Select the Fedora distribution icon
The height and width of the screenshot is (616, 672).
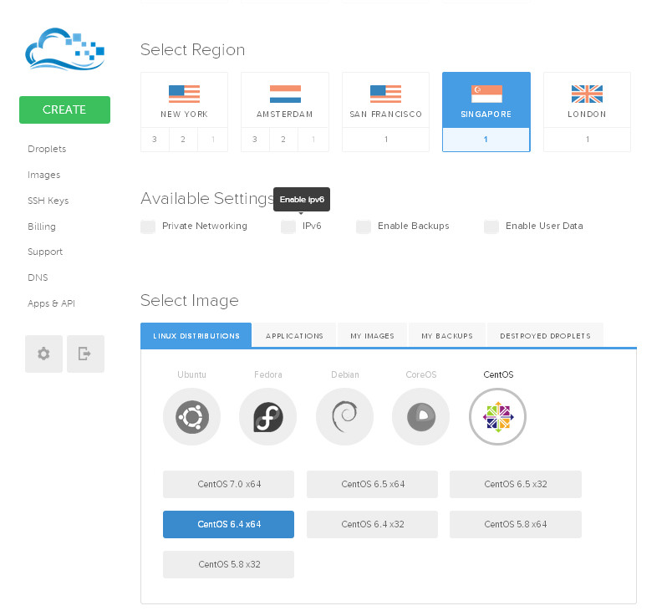(267, 417)
